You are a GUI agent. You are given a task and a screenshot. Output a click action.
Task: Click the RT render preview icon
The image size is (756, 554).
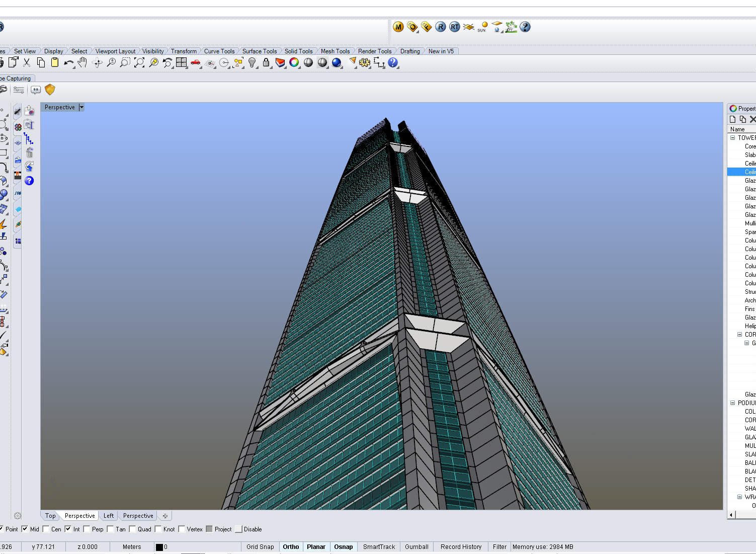point(455,27)
